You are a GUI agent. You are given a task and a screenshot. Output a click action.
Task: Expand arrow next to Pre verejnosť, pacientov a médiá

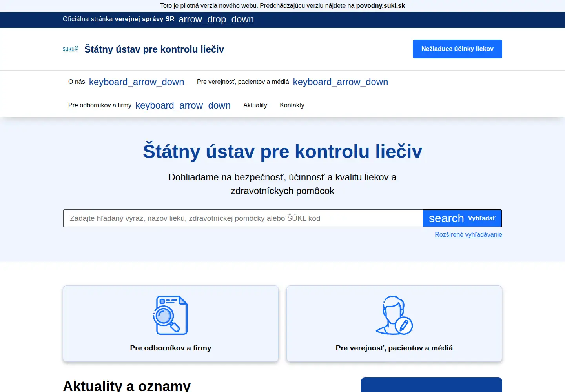tap(341, 82)
